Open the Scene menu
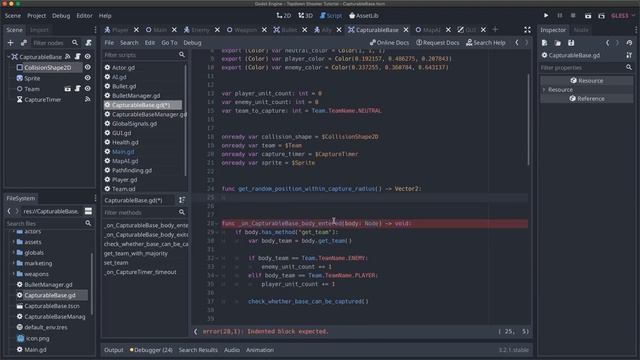640x360 pixels. click(x=13, y=16)
